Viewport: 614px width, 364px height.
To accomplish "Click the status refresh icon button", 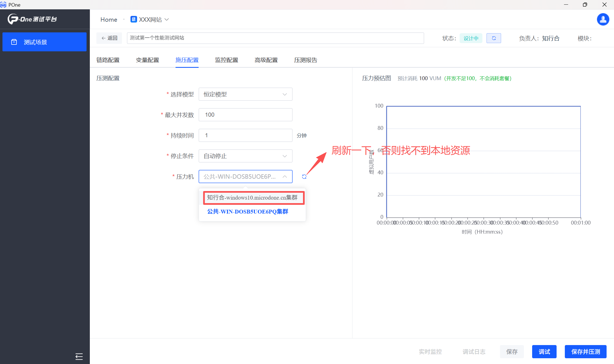I will (493, 38).
